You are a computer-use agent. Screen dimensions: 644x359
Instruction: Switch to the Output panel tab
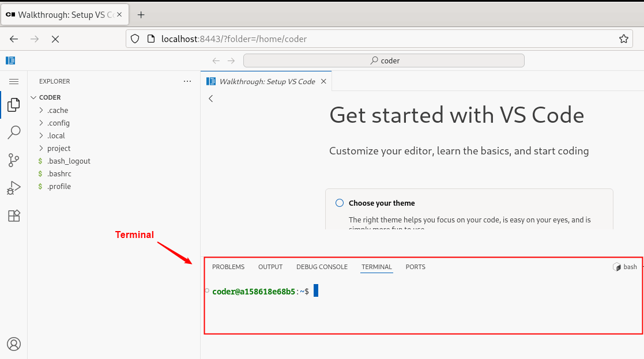270,267
